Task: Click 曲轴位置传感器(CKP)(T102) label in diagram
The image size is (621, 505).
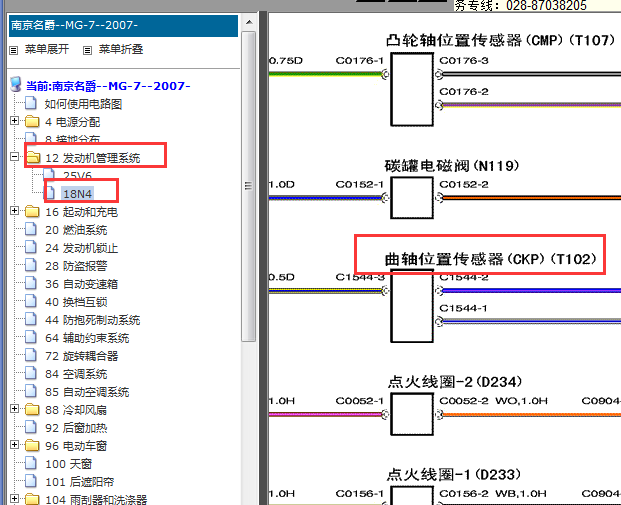Action: click(490, 259)
